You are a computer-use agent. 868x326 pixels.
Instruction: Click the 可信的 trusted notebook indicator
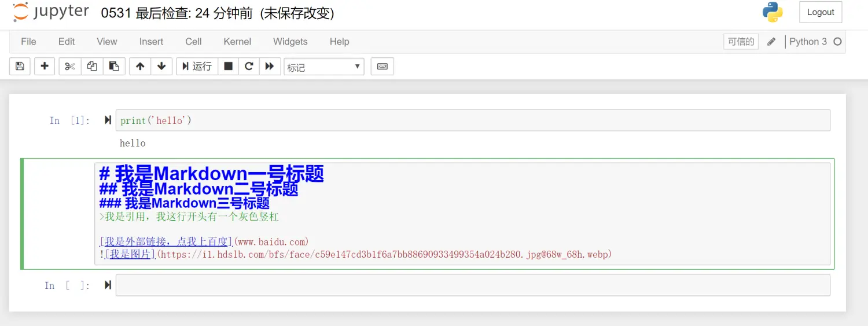(x=741, y=42)
